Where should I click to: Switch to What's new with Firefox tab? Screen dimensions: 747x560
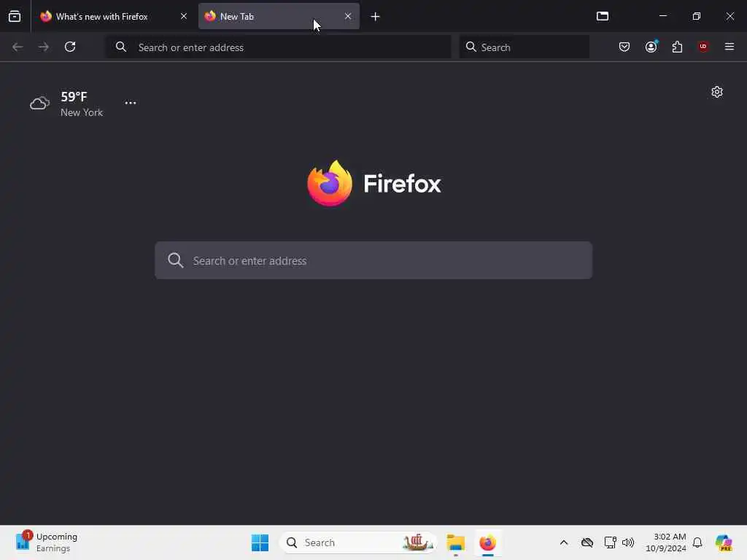[x=113, y=16]
